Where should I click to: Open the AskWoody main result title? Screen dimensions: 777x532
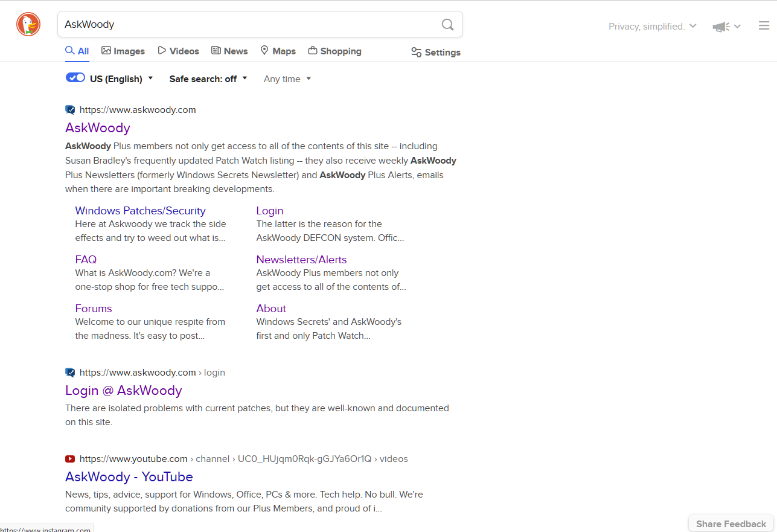point(98,127)
